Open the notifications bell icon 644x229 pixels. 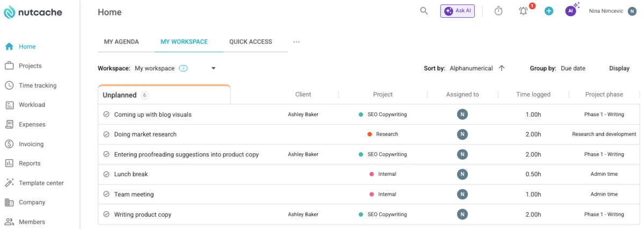pyautogui.click(x=523, y=11)
